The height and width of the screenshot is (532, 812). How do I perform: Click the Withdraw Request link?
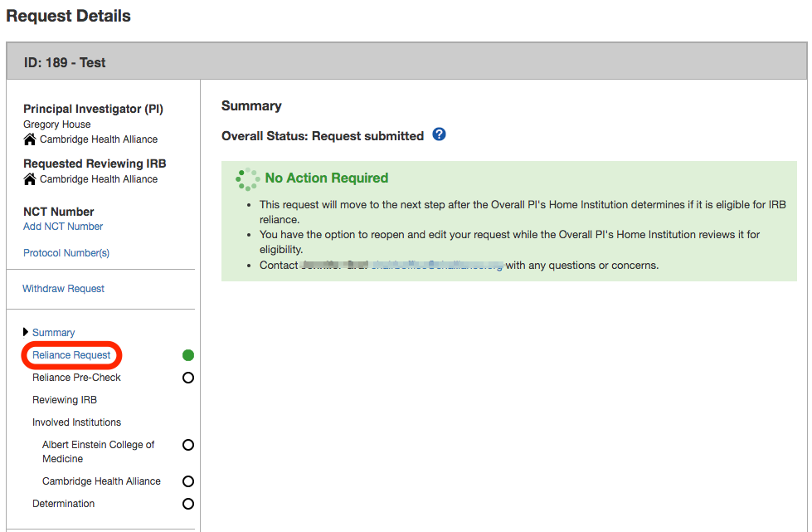click(x=63, y=288)
